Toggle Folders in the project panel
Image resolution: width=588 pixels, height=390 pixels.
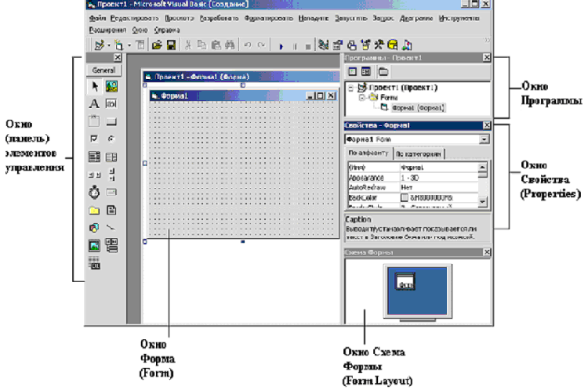[x=383, y=71]
